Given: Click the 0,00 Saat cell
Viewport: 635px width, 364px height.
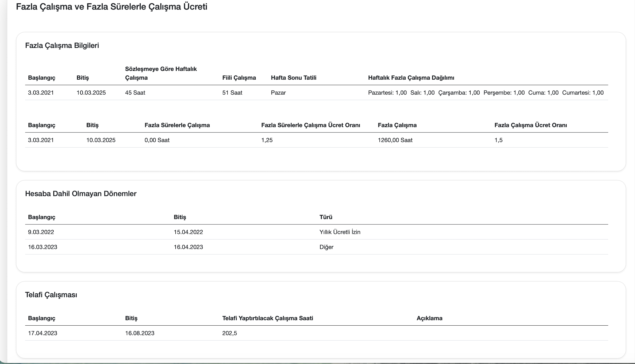Looking at the screenshot, I should 157,140.
